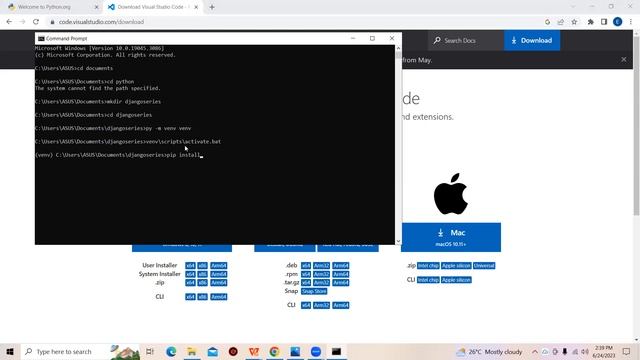The height and width of the screenshot is (360, 640).
Task: Open the Chrome extensions puzzle icon
Action: click(x=591, y=22)
